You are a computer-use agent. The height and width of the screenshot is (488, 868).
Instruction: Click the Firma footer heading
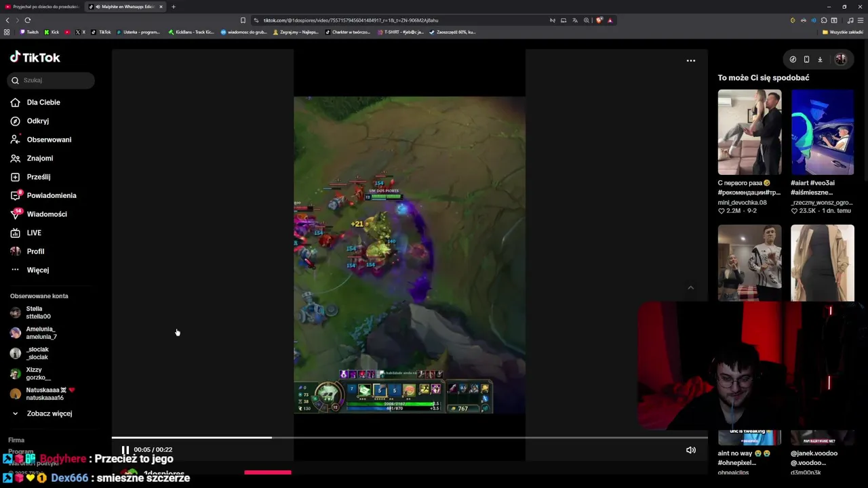tap(16, 440)
